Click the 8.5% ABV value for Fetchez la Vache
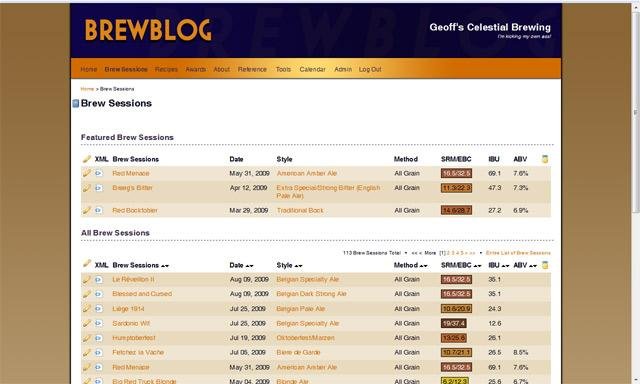This screenshot has height=384, width=640. [520, 353]
